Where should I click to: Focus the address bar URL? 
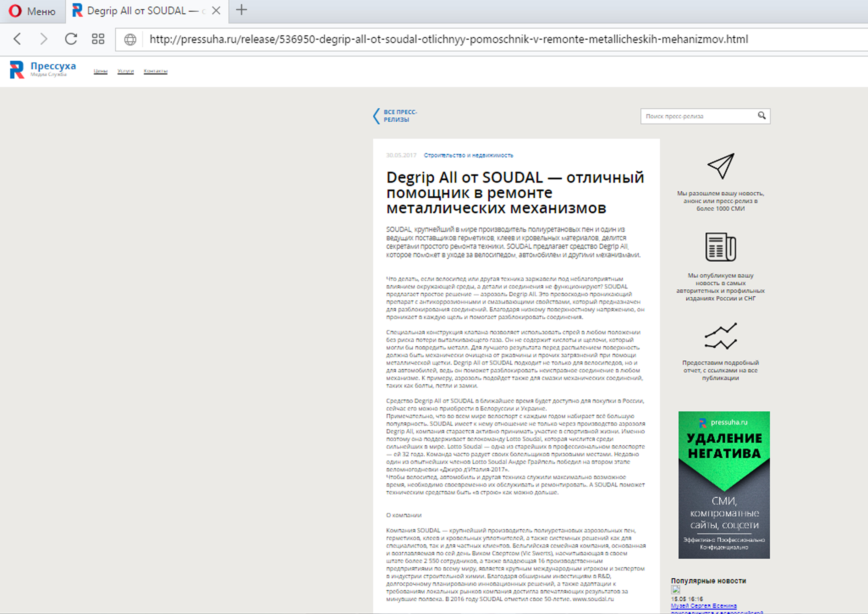(449, 39)
